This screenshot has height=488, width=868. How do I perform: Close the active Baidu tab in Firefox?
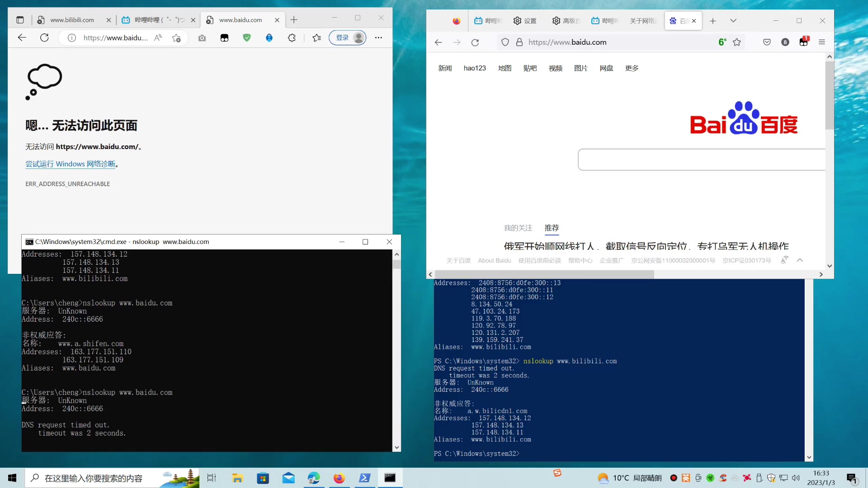(694, 21)
